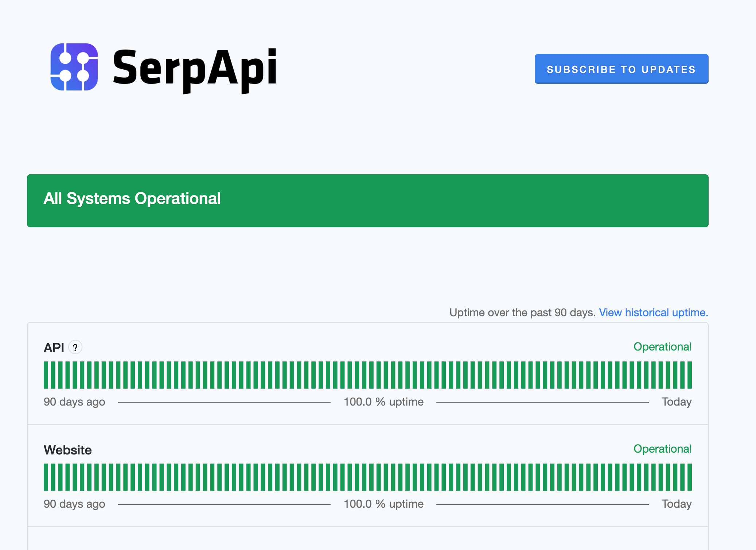Click the SerpApi logo icon
This screenshot has height=550, width=756.
(x=74, y=67)
